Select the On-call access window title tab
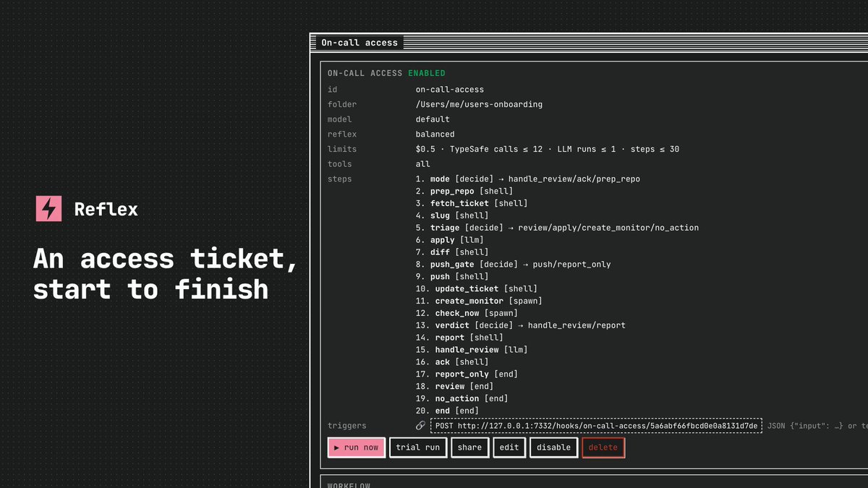This screenshot has width=868, height=488. (359, 43)
